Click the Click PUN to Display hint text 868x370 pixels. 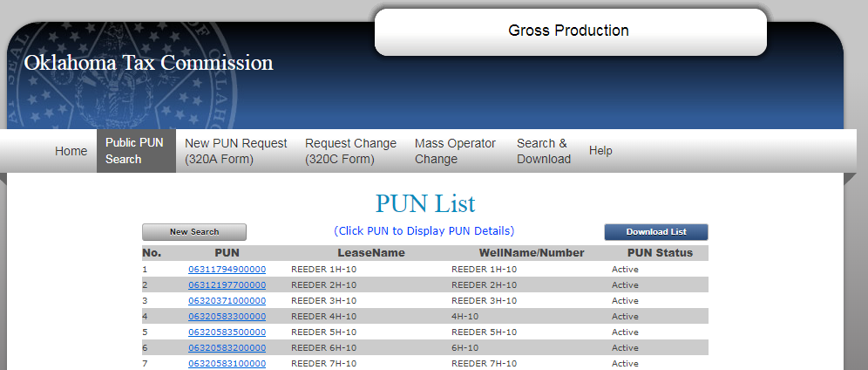point(424,231)
